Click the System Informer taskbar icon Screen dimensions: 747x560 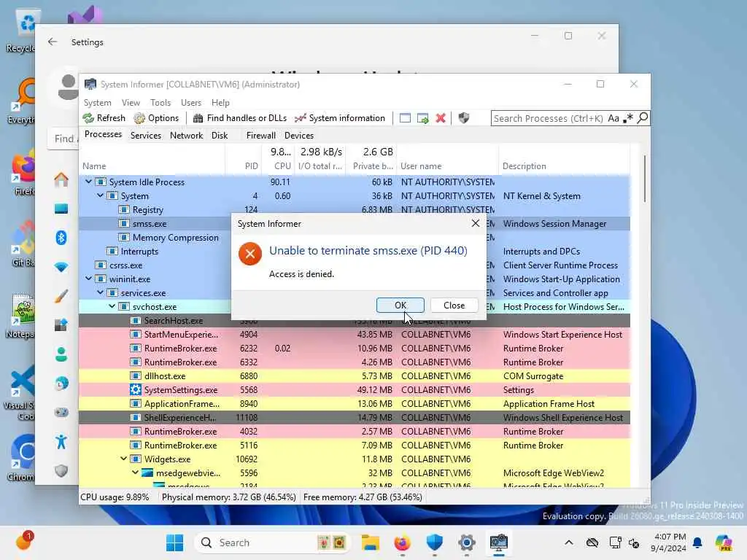pyautogui.click(x=499, y=542)
